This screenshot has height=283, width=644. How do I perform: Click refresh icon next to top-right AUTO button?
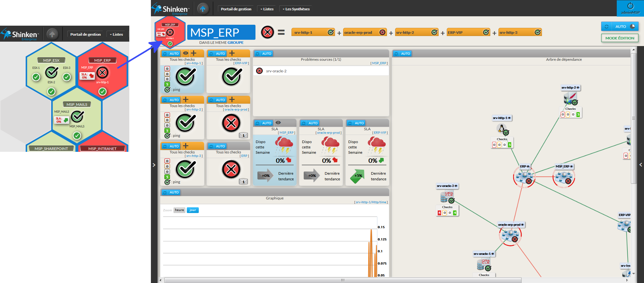click(x=606, y=27)
